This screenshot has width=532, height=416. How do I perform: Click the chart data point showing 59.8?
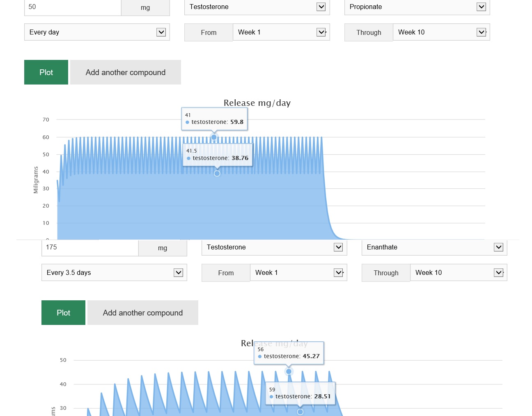[214, 137]
